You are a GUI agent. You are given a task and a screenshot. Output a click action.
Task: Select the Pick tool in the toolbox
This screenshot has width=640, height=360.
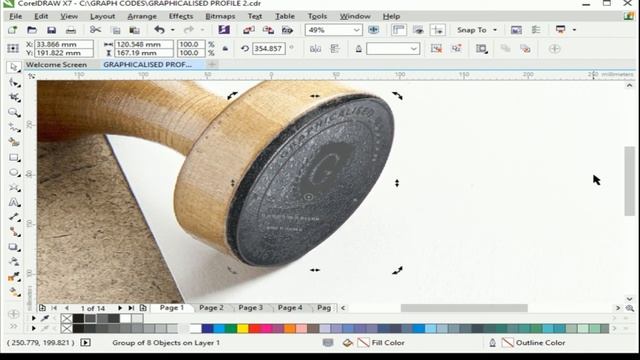point(14,67)
